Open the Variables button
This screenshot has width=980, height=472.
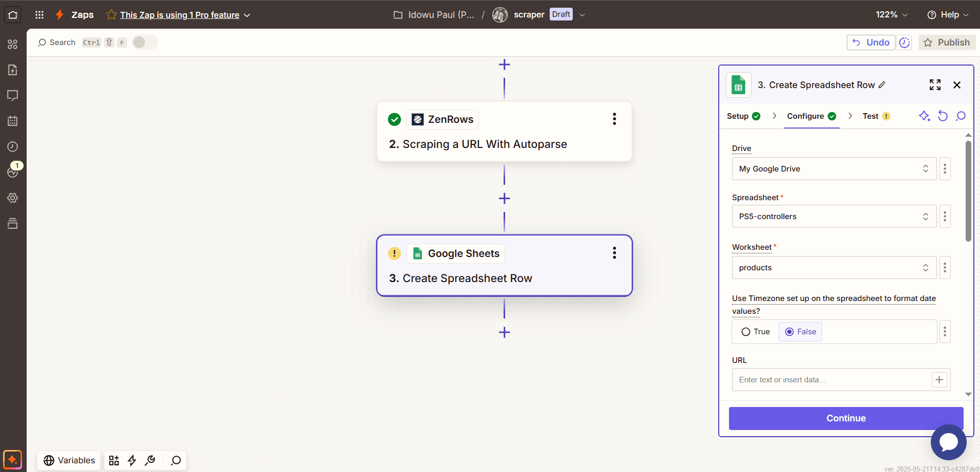click(x=69, y=460)
